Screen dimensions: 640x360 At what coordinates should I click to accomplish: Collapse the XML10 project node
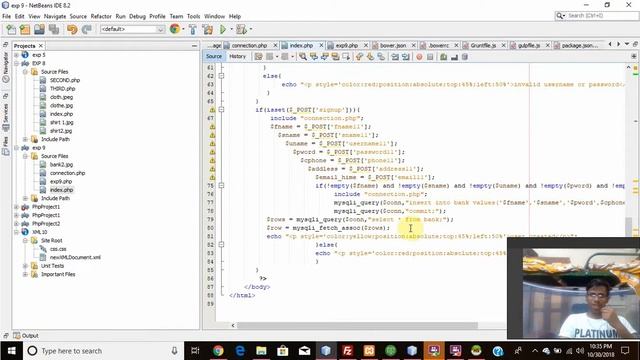coord(16,232)
